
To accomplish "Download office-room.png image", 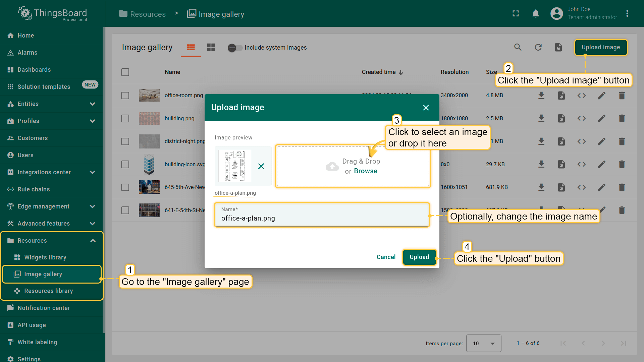I will tap(541, 96).
